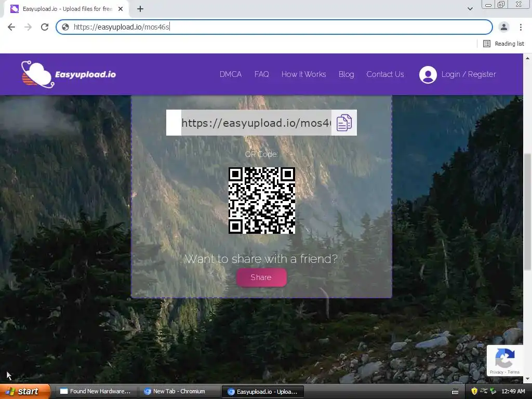
Task: Click 'Want to share with a friend?' text
Action: 261,259
